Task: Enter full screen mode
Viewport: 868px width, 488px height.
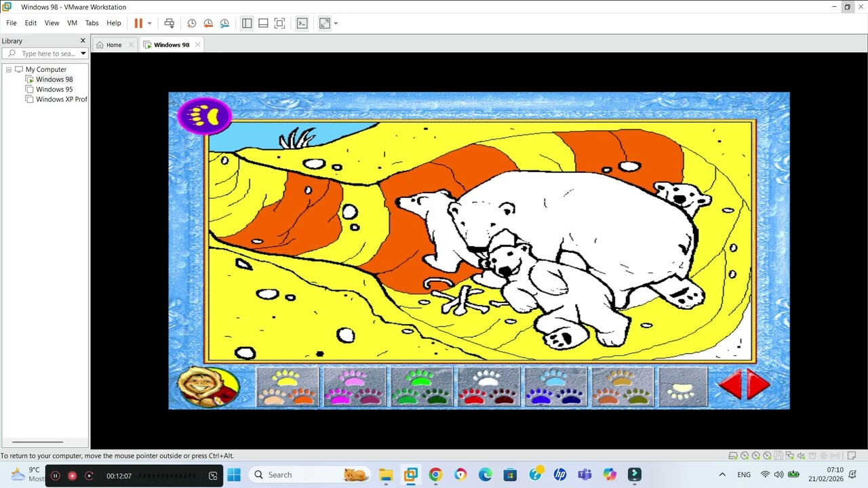Action: pos(279,23)
